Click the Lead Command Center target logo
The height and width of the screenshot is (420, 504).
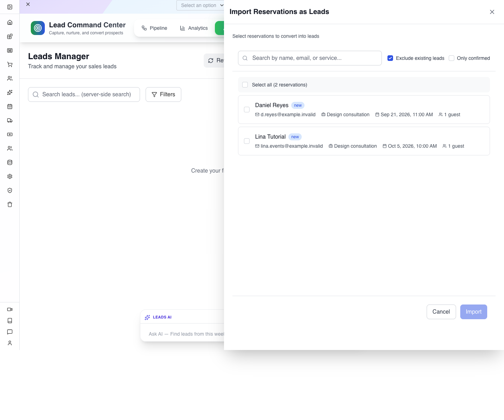[x=38, y=28]
